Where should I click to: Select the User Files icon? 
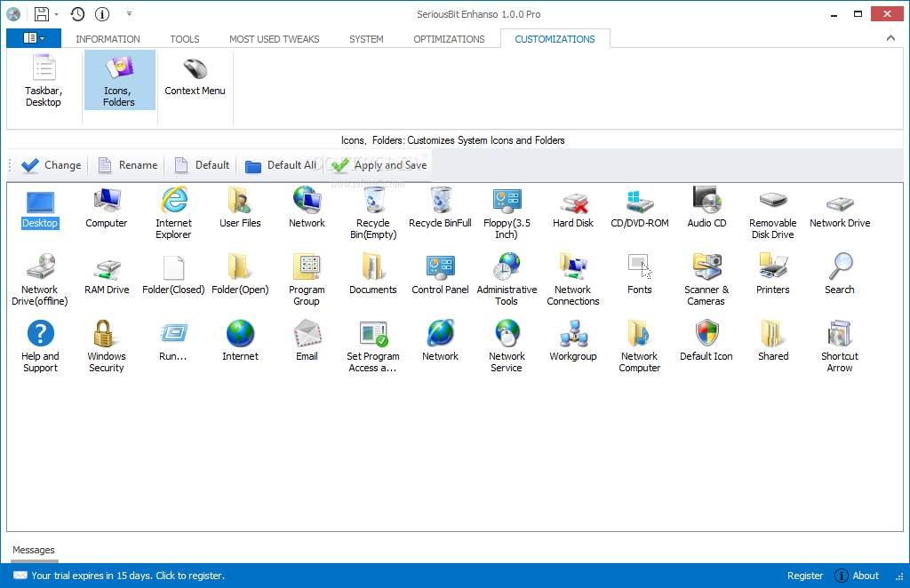pyautogui.click(x=240, y=209)
